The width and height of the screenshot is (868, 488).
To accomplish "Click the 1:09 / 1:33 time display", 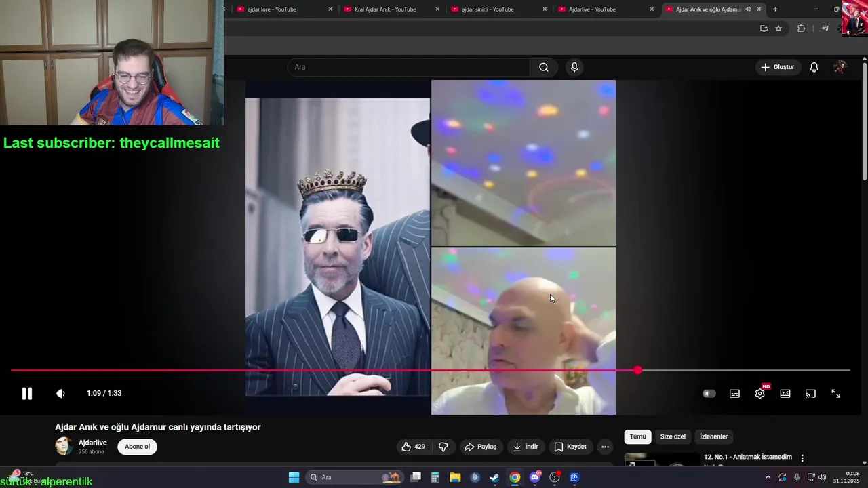I will [x=104, y=394].
